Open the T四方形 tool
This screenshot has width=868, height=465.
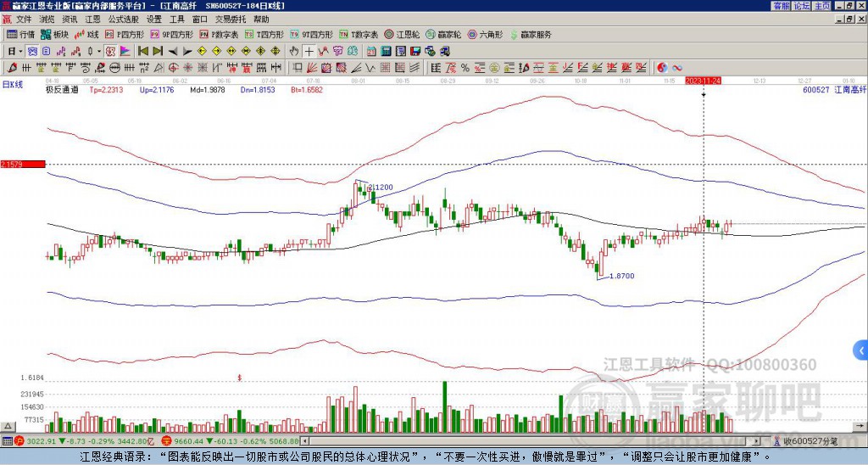pyautogui.click(x=264, y=34)
